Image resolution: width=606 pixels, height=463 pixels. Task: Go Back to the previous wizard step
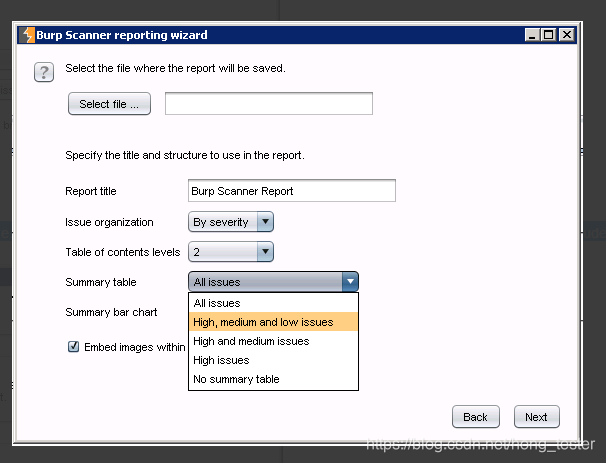475,417
